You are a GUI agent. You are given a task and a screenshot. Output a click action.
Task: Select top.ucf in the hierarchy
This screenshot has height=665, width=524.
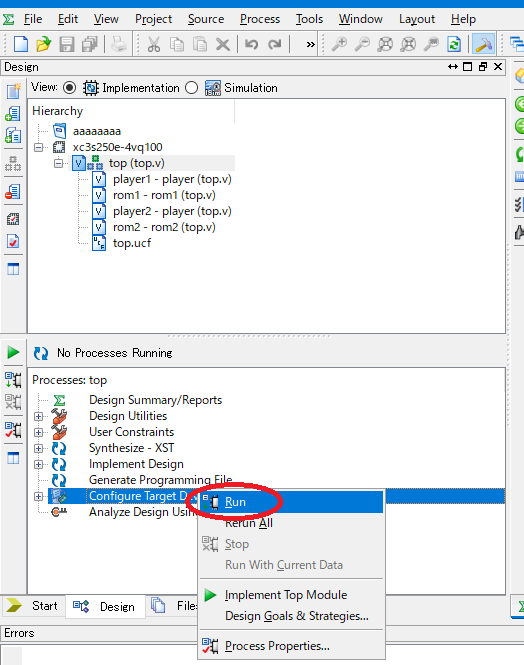point(132,243)
